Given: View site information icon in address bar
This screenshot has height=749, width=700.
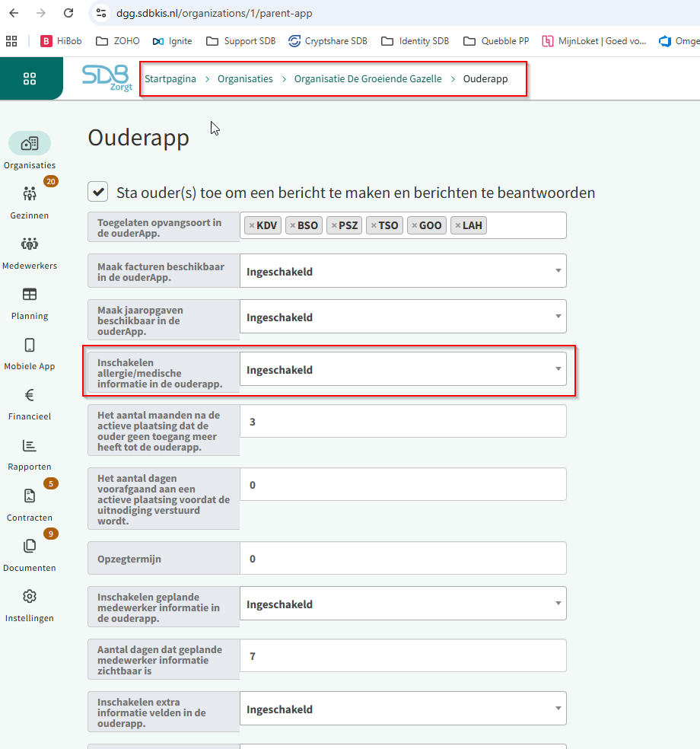Looking at the screenshot, I should pos(100,13).
